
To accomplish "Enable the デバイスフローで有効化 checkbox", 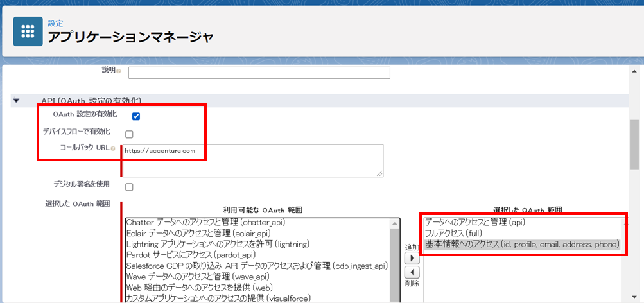I will pyautogui.click(x=129, y=134).
